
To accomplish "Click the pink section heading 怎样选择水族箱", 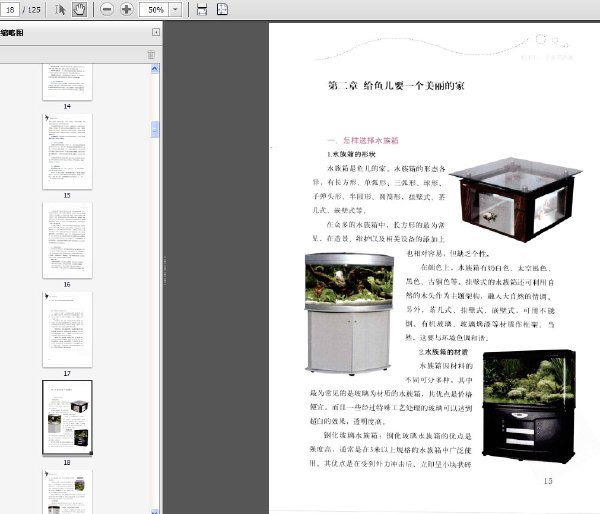I will tap(370, 140).
